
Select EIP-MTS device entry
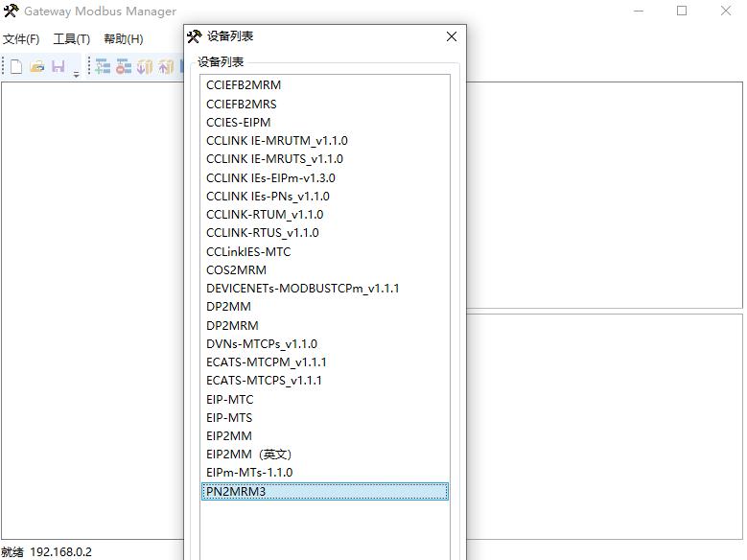(325, 418)
